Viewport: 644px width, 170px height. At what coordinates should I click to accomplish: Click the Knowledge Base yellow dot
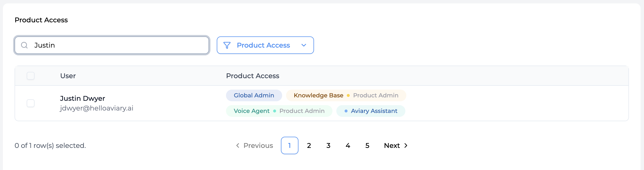pos(348,95)
